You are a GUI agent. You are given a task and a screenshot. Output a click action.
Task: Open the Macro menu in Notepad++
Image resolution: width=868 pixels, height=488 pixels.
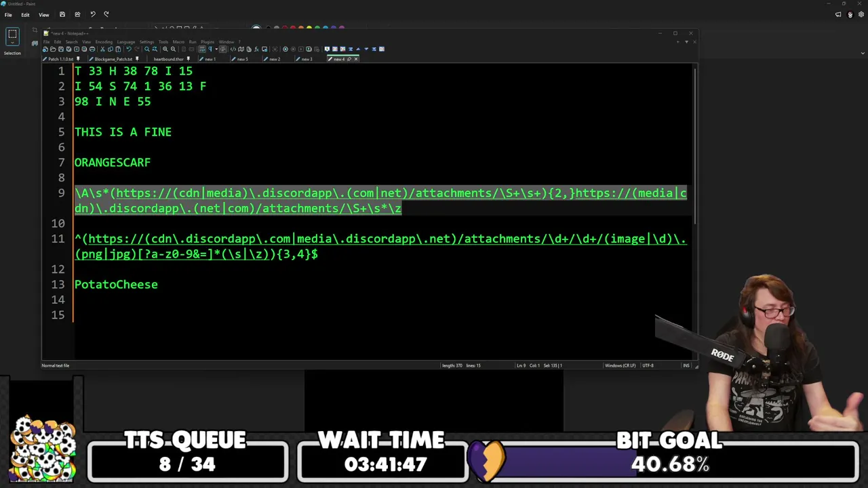click(x=178, y=42)
